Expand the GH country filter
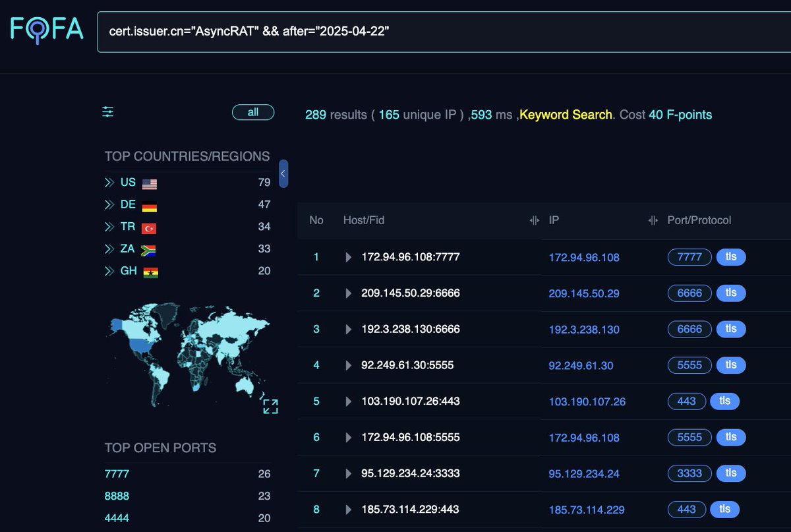 click(x=109, y=271)
